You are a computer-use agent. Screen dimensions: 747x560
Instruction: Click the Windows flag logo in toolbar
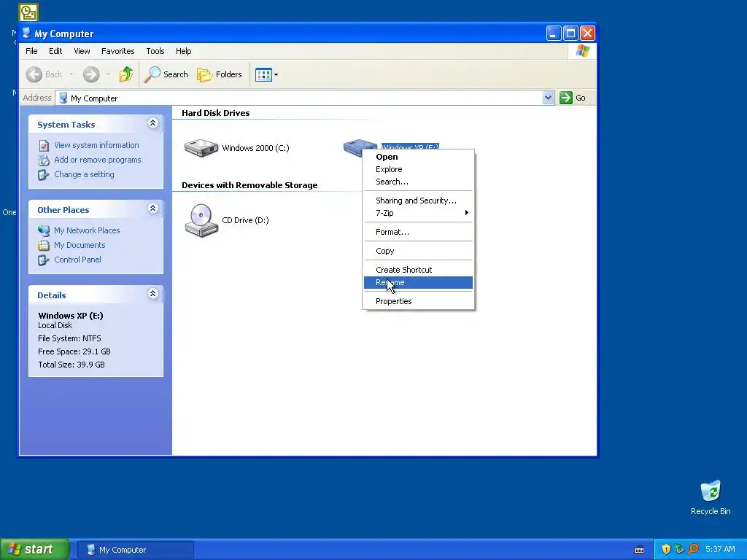point(582,51)
